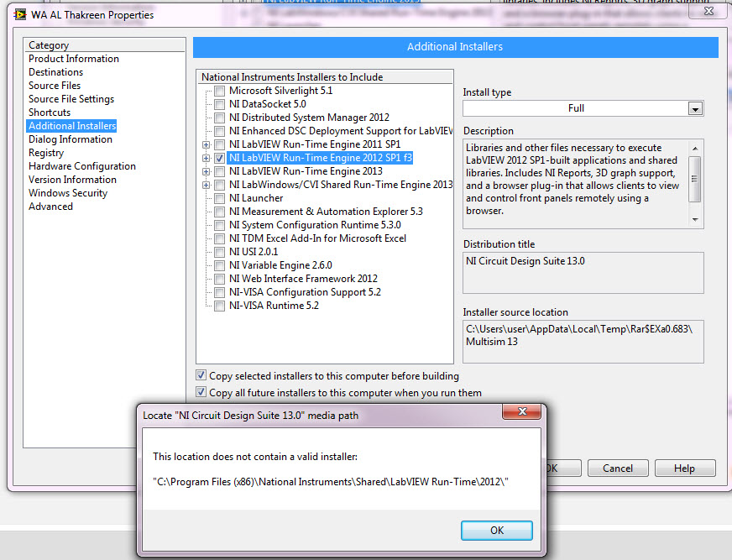Screen dimensions: 732x560
Task: Open Dialog Information category
Action: click(x=70, y=139)
